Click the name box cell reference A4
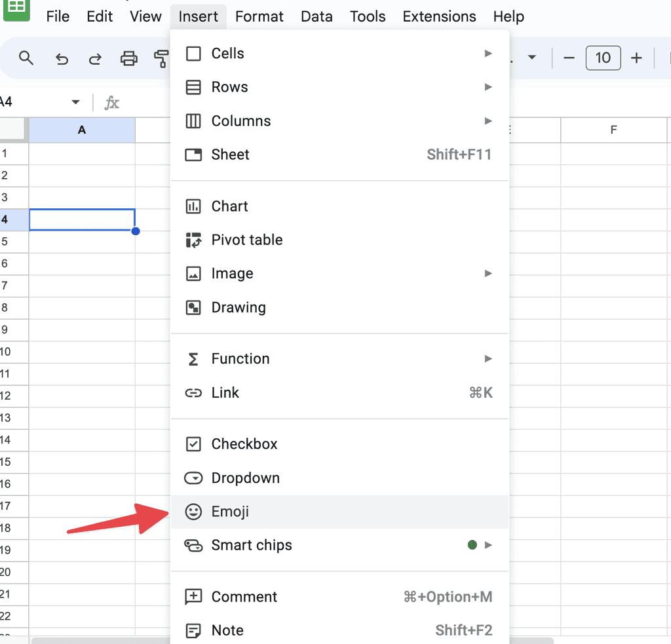Viewport: 671px width, 644px height. pyautogui.click(x=7, y=102)
